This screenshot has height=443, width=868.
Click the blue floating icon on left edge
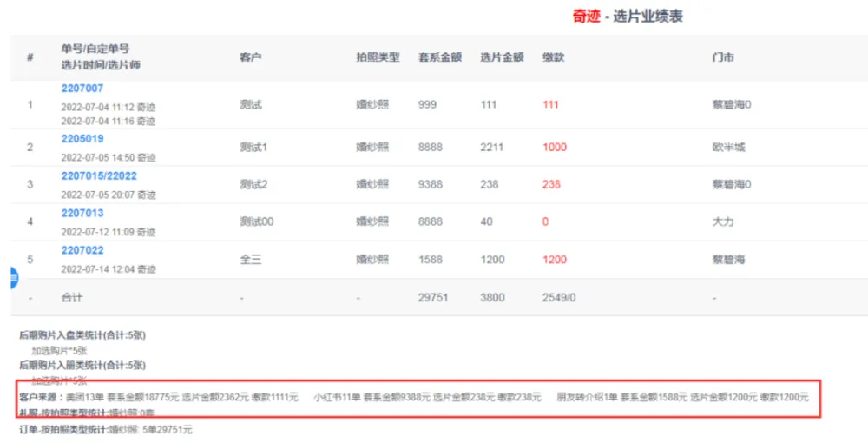(13, 279)
